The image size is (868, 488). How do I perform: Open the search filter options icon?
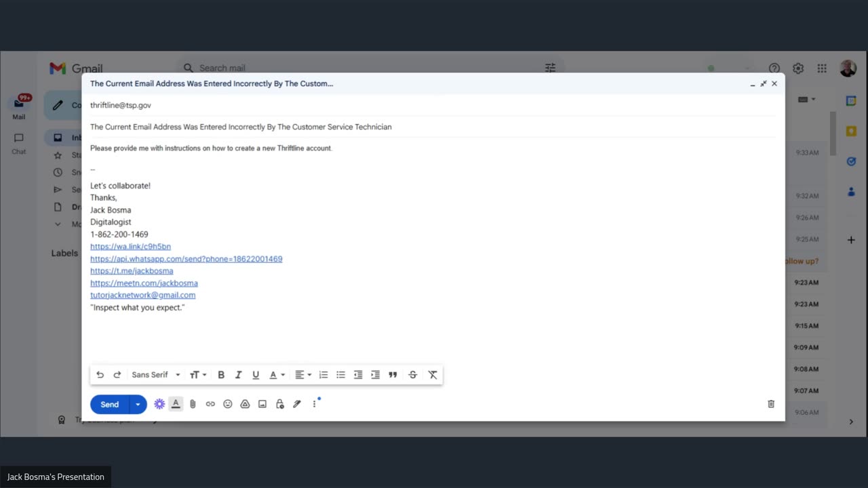click(550, 68)
